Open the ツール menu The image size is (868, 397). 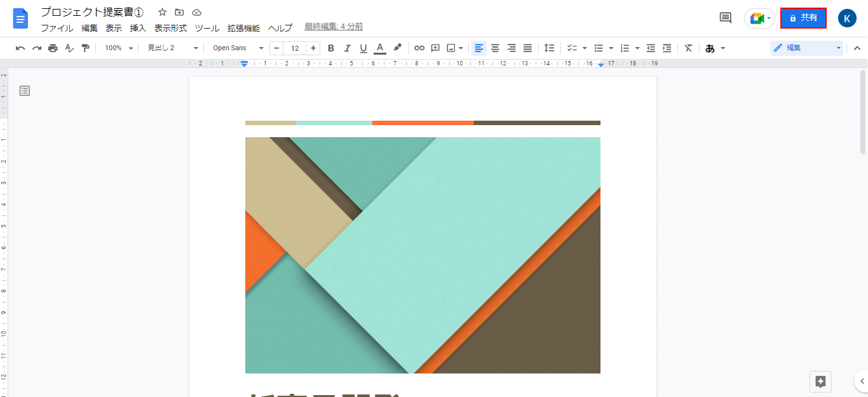(207, 28)
